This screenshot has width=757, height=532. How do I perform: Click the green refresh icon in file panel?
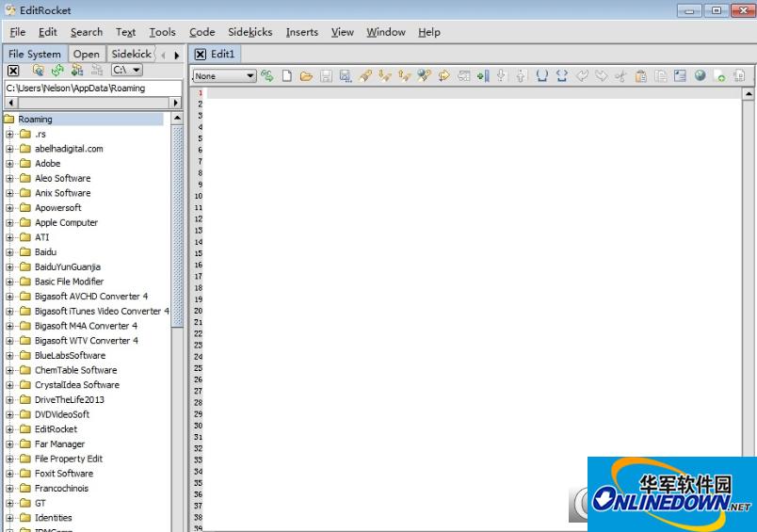pyautogui.click(x=57, y=70)
